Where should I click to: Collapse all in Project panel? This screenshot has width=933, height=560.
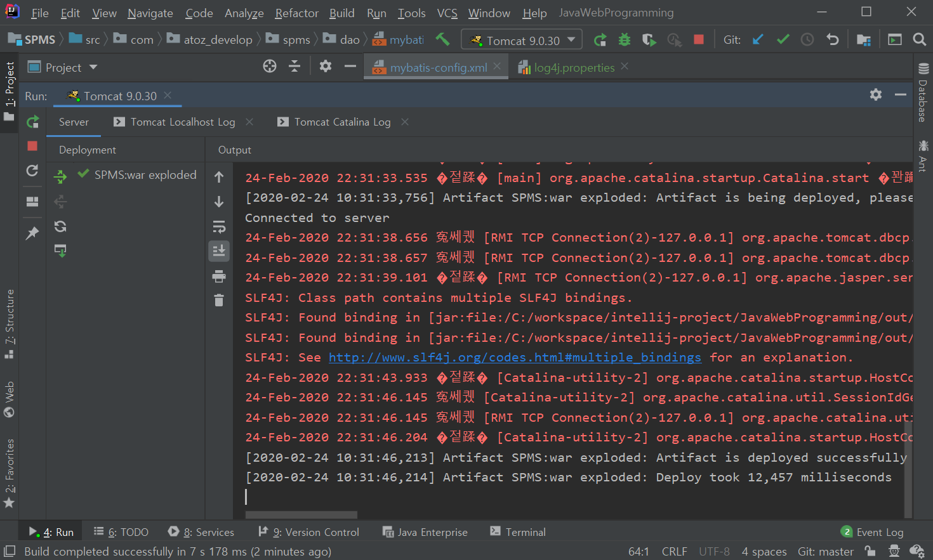tap(294, 66)
